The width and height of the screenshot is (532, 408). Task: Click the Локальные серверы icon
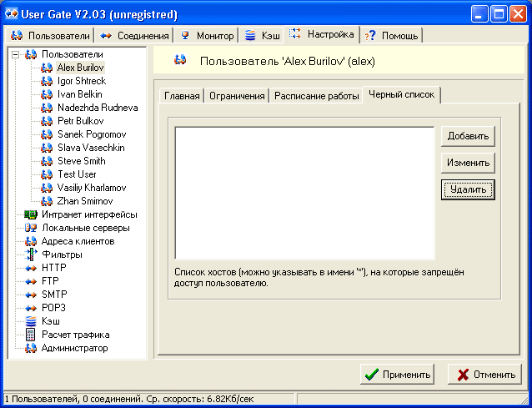[31, 228]
